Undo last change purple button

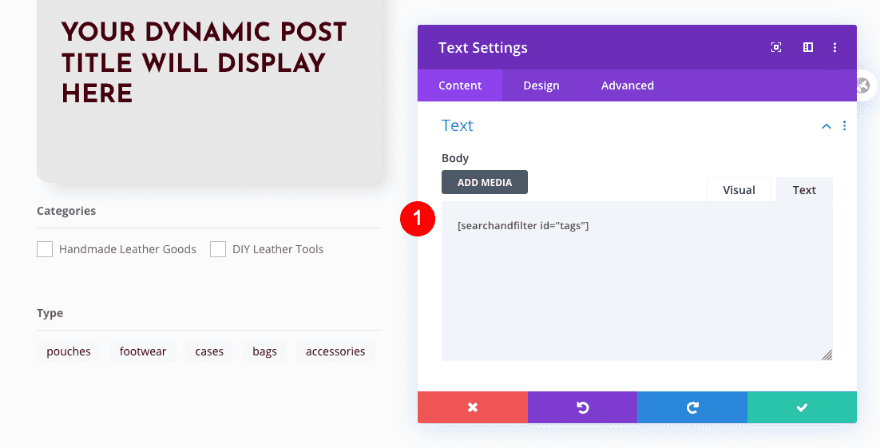(583, 407)
